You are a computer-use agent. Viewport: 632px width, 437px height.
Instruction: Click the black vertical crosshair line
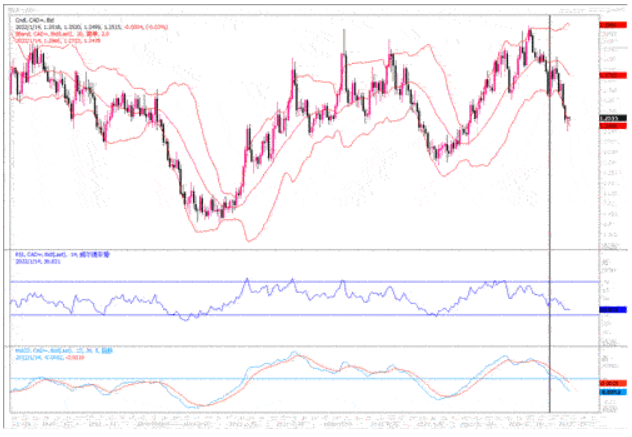point(551,200)
